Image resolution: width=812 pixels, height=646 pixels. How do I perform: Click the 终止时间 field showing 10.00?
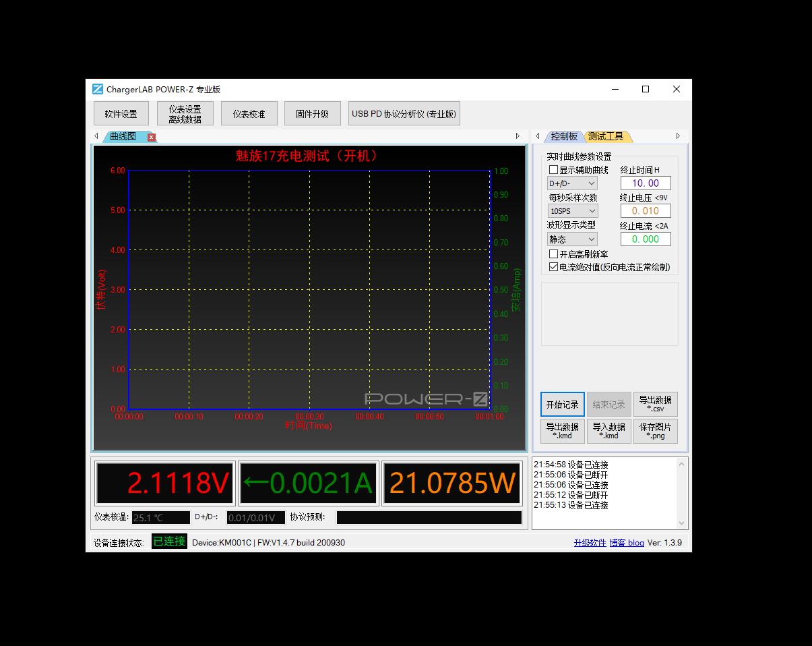[646, 183]
